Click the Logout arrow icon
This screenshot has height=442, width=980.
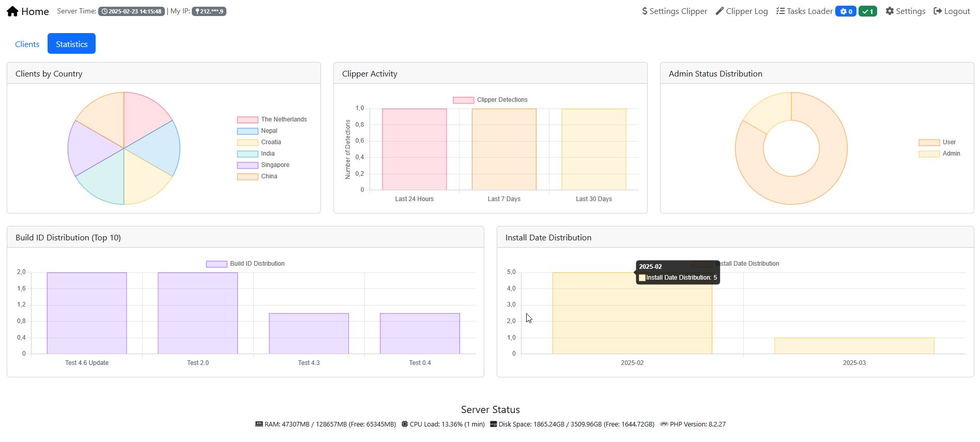[938, 11]
